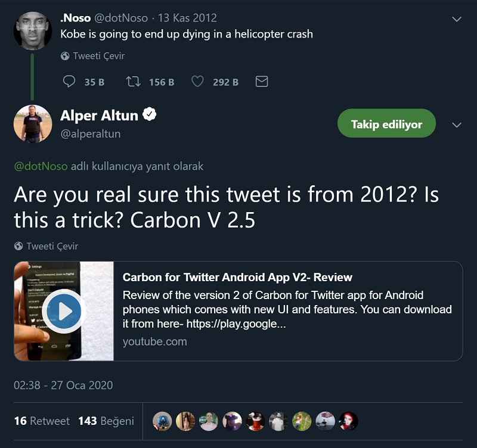
Task: Click the reply icon under .Noso's tweet
Action: pyautogui.click(x=69, y=82)
